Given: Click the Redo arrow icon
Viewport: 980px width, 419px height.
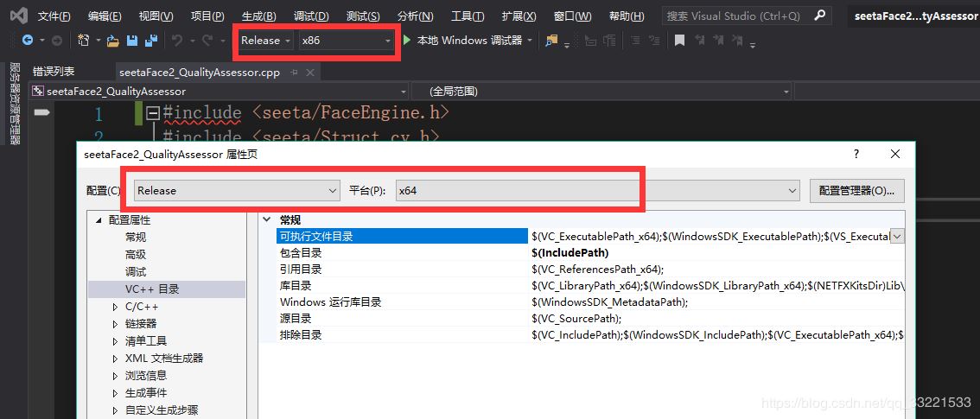Looking at the screenshot, I should [207, 41].
